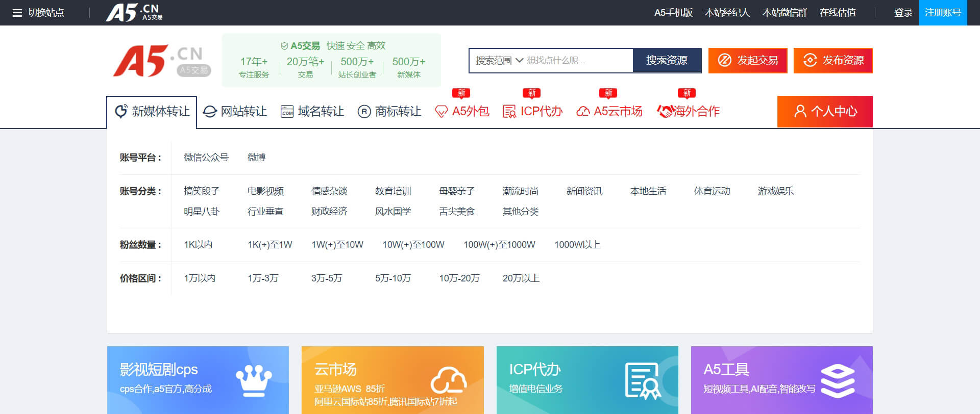The width and height of the screenshot is (980, 414).
Task: Select the 新媒体转让 tab label
Action: 161,111
